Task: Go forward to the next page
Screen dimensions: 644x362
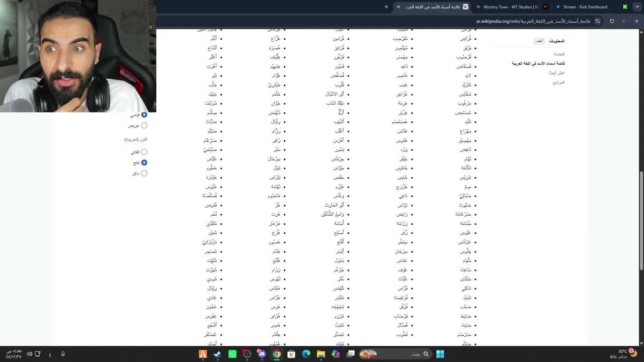Action: pyautogui.click(x=624, y=21)
